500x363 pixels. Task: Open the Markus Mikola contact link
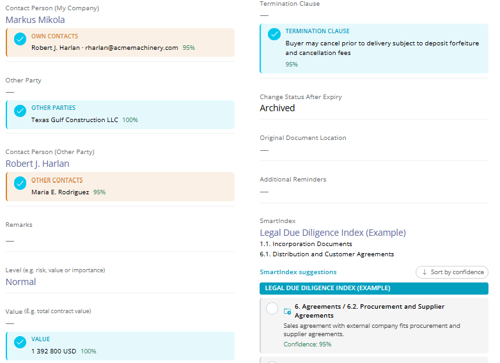pos(35,20)
